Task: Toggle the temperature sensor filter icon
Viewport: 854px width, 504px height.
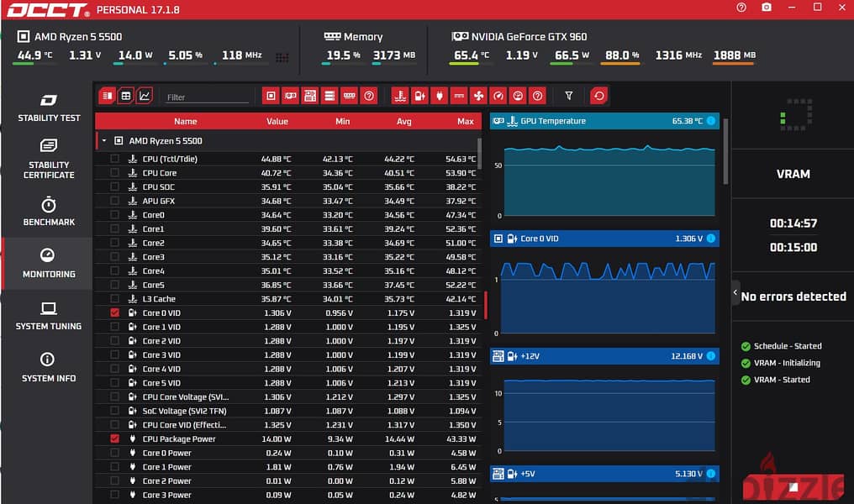Action: 400,96
